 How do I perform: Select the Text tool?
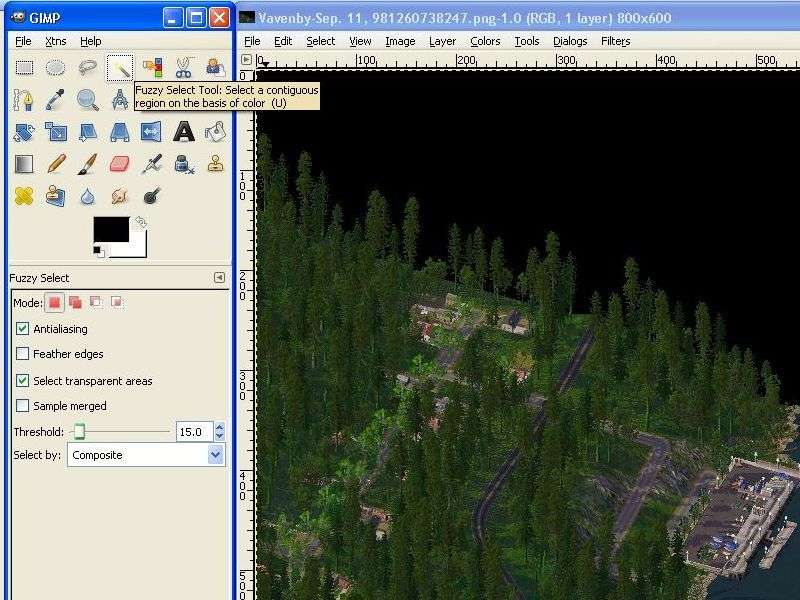[x=184, y=132]
